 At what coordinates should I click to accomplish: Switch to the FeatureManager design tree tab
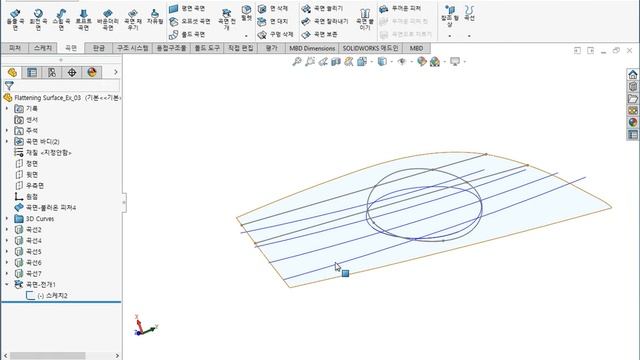(x=12, y=73)
